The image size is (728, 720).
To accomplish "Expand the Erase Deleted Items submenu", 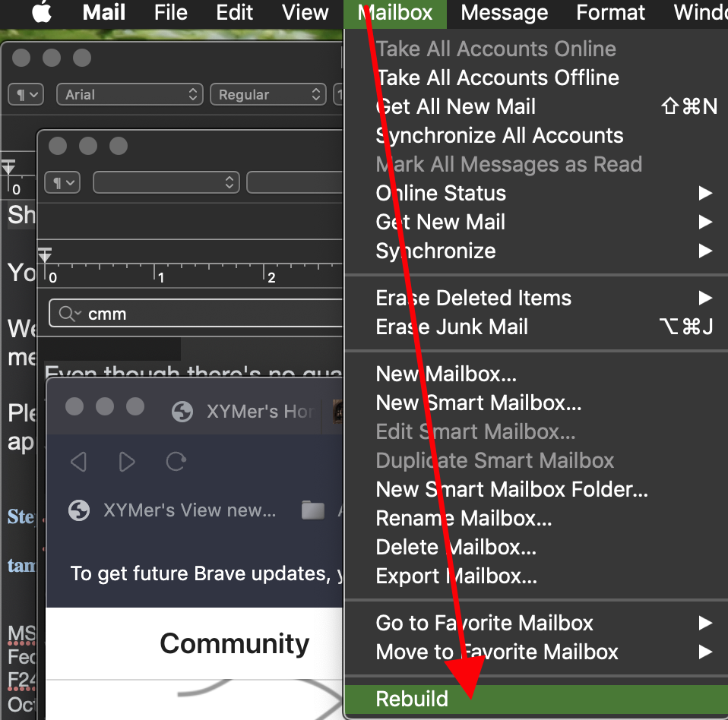I will (537, 298).
